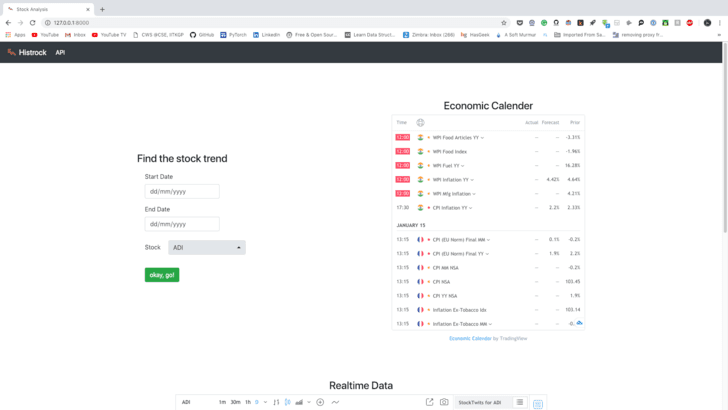This screenshot has width=728, height=410.
Task: Click the calendar icon at chart right edge
Action: (x=537, y=403)
